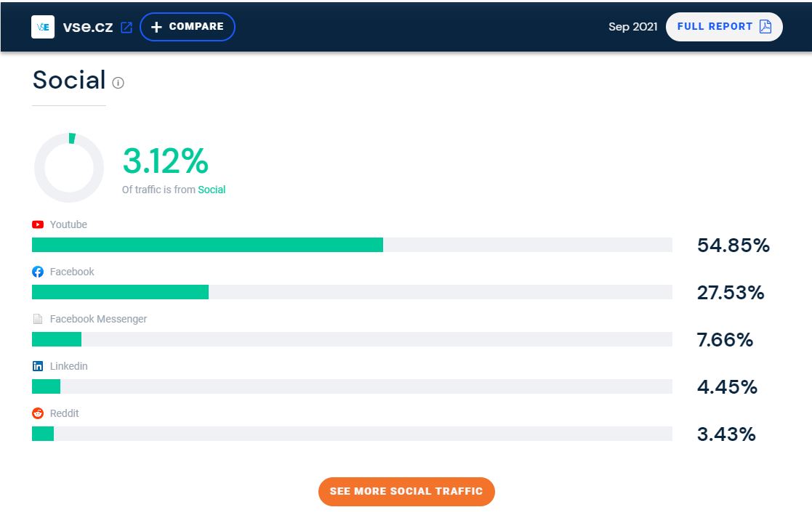Click the Youtube traffic share bar
812x531 pixels.
tap(352, 245)
